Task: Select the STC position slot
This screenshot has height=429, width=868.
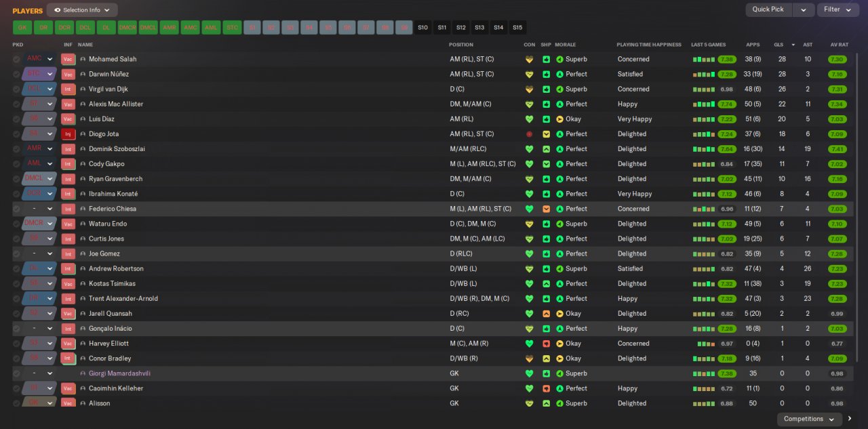Action: (232, 28)
